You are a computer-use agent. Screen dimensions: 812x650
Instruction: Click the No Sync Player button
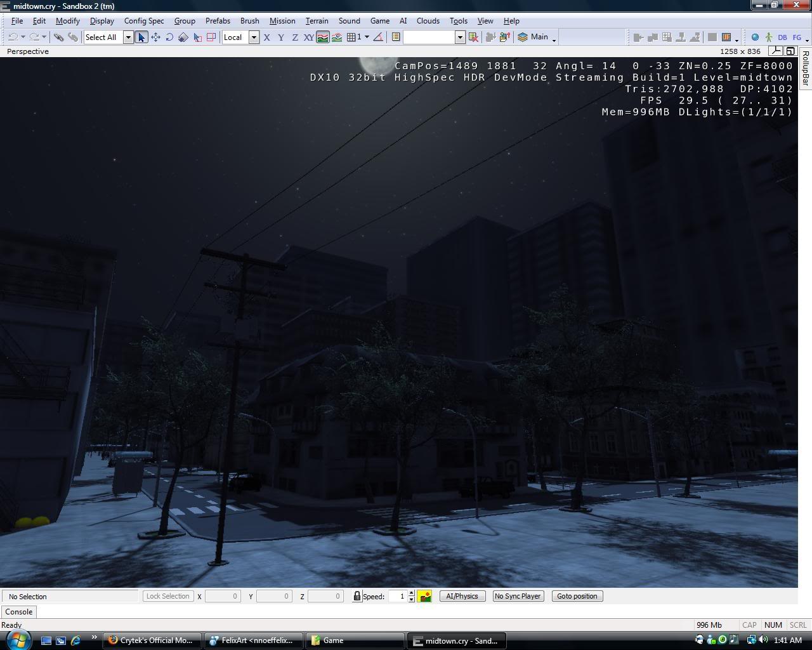[518, 596]
